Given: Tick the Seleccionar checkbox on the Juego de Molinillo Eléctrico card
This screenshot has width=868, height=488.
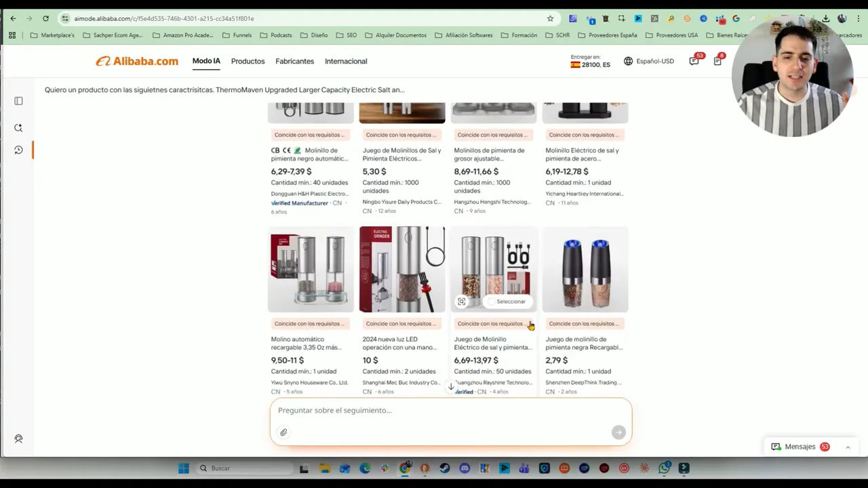Looking at the screenshot, I should [x=492, y=302].
